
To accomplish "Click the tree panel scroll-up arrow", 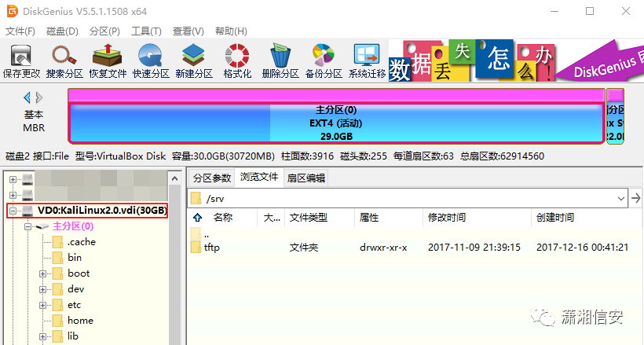I will (x=175, y=178).
